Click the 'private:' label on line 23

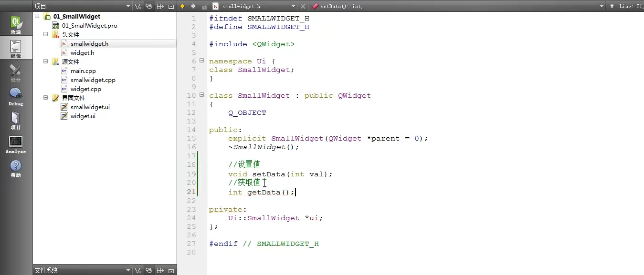(x=228, y=209)
